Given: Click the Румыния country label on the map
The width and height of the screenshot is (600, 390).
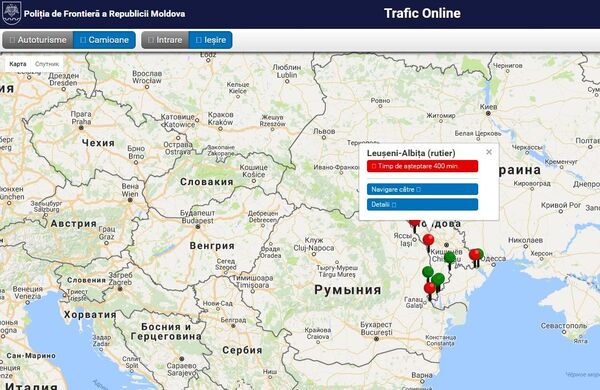Looking at the screenshot, I should tap(347, 290).
